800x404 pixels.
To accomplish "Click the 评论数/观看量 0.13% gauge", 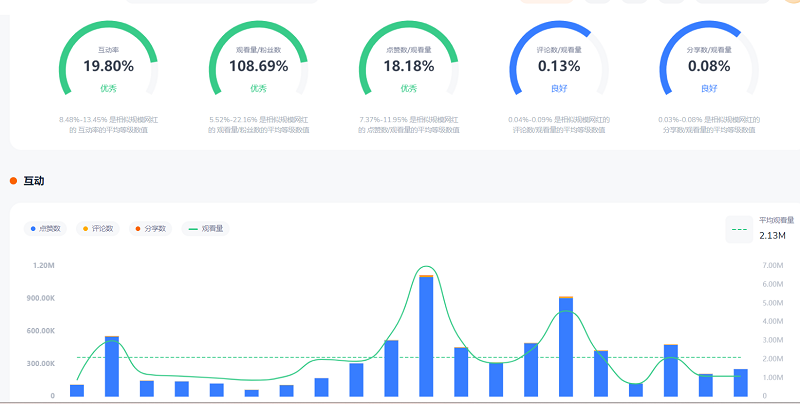I will [x=558, y=64].
